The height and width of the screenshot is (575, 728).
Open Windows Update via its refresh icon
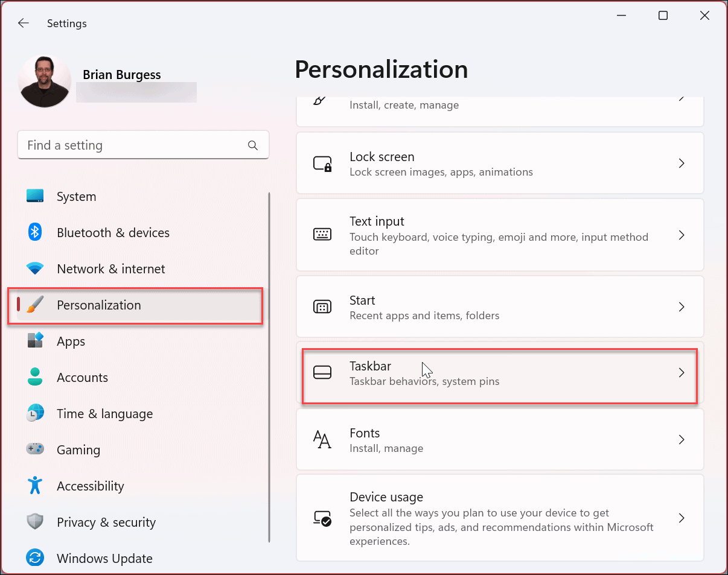pyautogui.click(x=35, y=558)
